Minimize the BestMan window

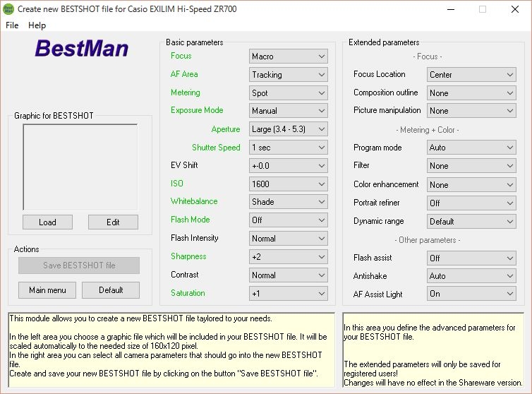click(x=451, y=9)
